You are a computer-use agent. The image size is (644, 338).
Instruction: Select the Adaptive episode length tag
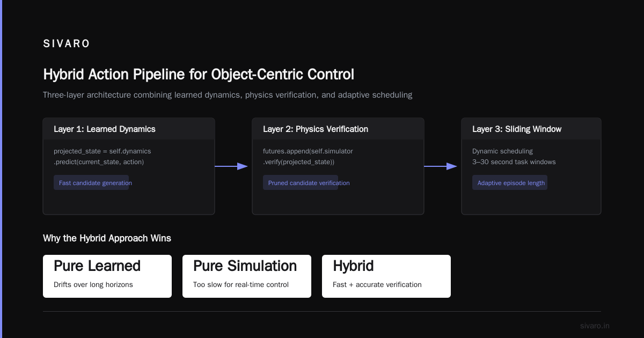pyautogui.click(x=510, y=182)
